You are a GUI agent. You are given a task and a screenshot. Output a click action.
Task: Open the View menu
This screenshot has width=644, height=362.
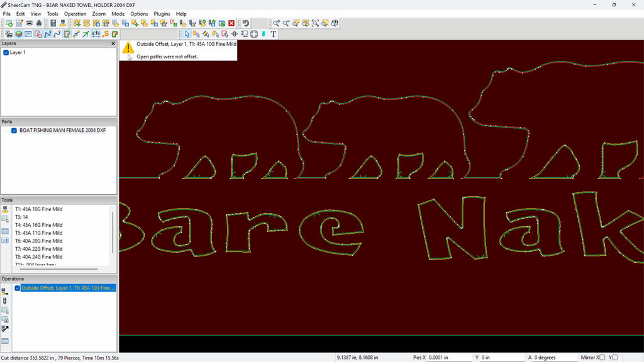click(36, 14)
